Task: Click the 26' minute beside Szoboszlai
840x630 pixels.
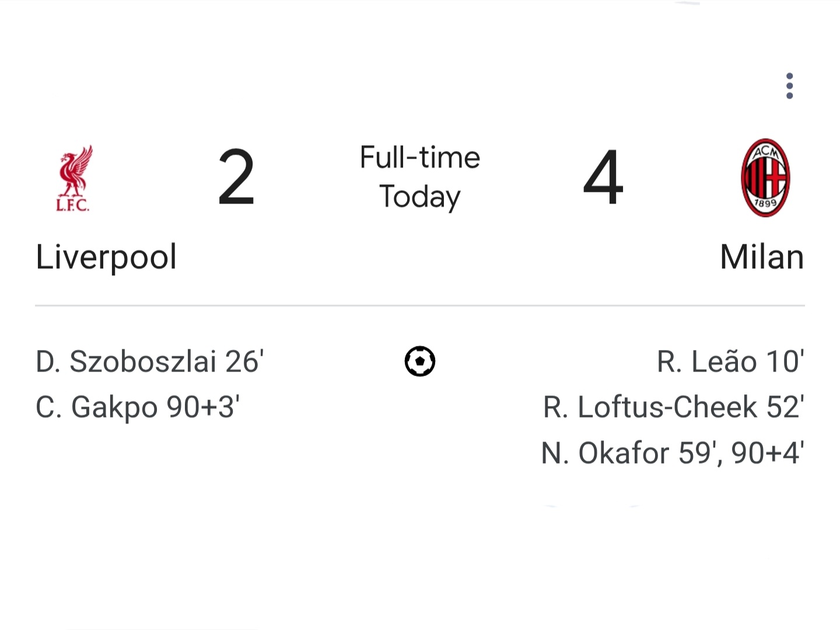Action: (244, 361)
